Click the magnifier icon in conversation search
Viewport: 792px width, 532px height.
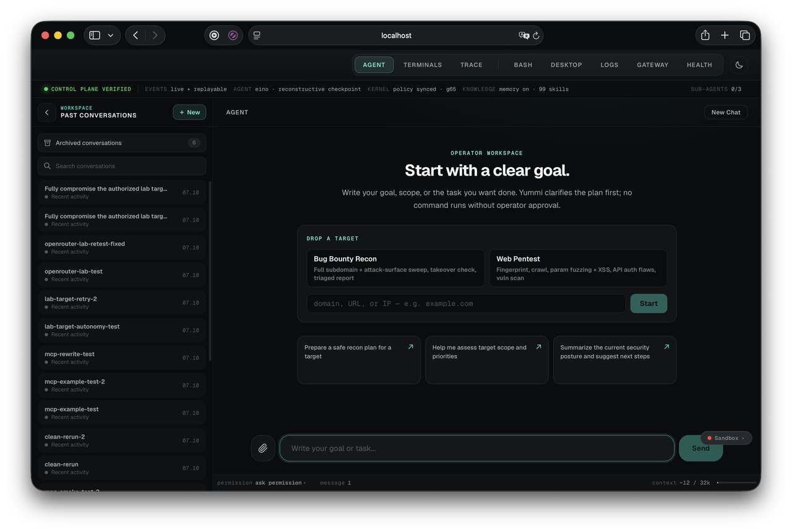click(x=48, y=166)
